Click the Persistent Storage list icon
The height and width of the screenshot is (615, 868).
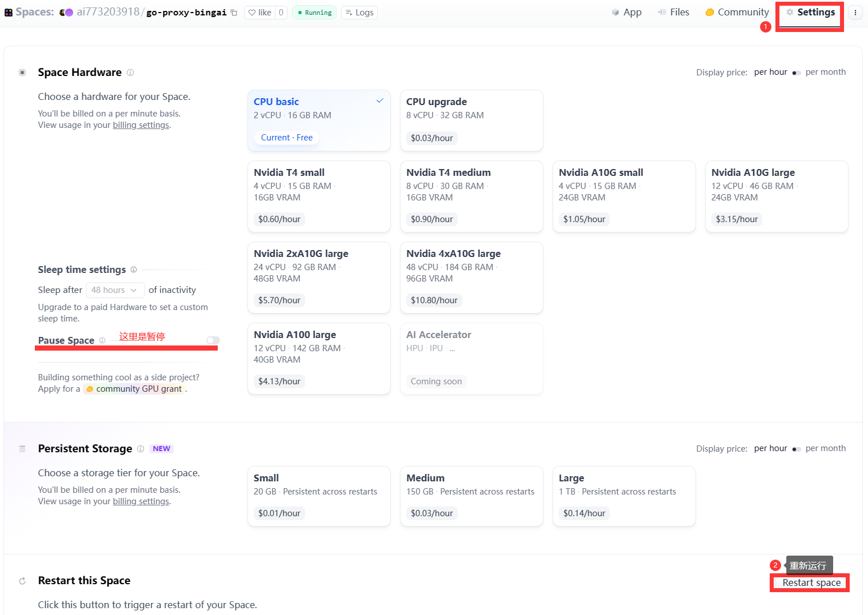point(22,449)
